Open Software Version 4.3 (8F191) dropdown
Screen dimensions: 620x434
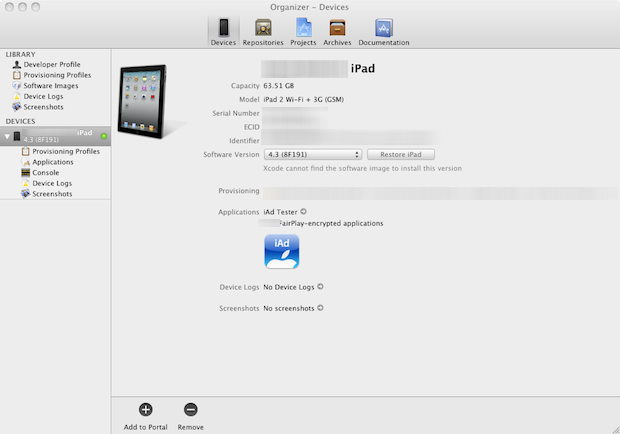tap(311, 155)
